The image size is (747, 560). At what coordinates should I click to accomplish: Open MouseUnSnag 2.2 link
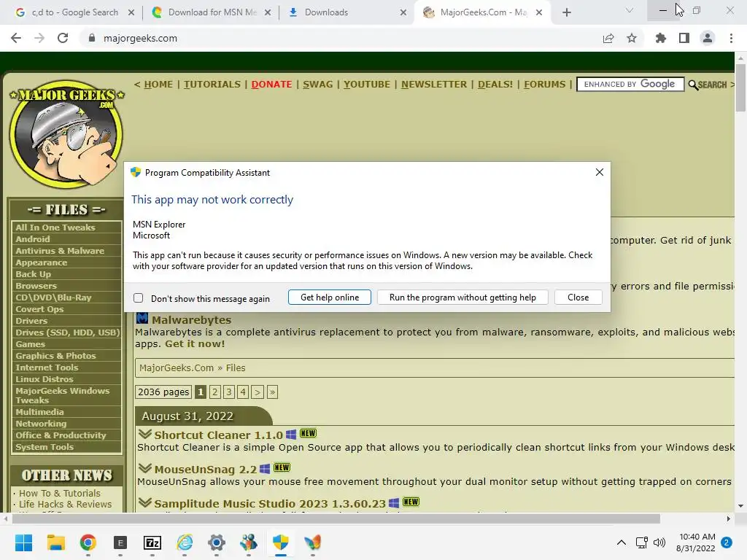coord(205,470)
